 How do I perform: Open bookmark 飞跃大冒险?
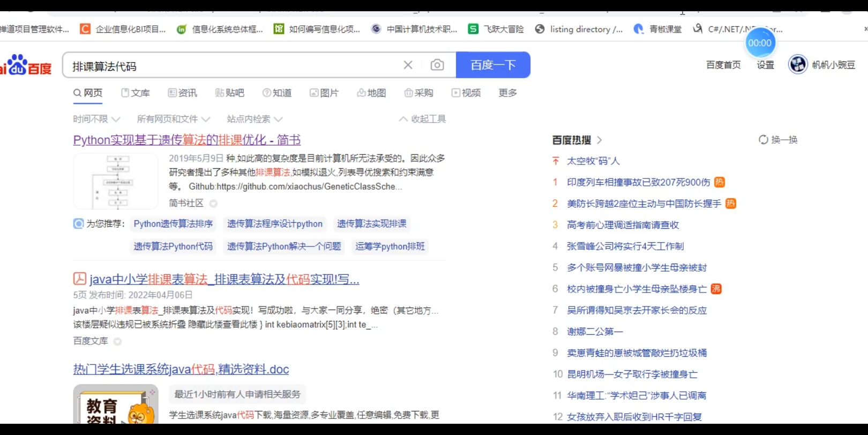496,29
